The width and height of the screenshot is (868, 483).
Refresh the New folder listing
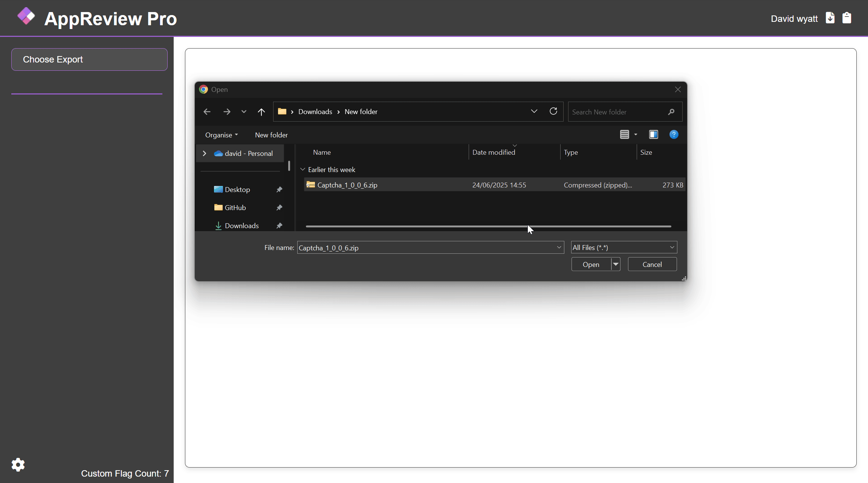point(553,111)
